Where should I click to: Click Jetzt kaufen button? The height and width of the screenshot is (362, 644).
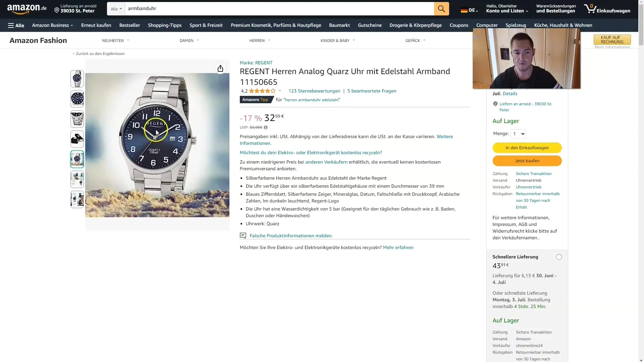pos(527,161)
